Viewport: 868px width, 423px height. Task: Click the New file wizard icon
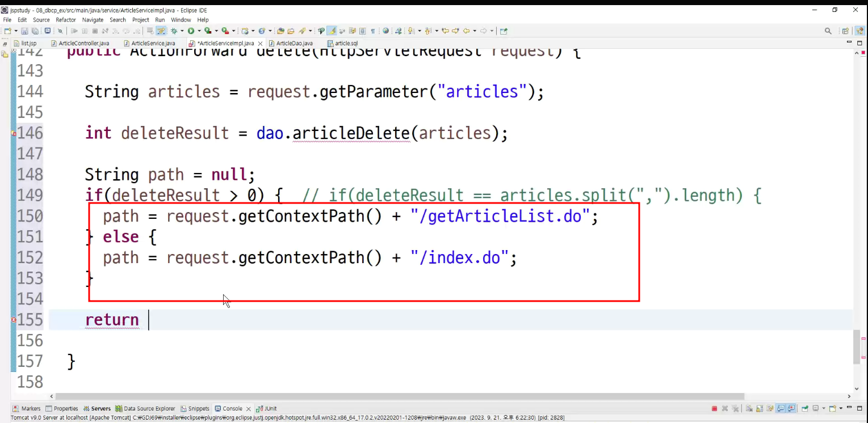point(7,31)
